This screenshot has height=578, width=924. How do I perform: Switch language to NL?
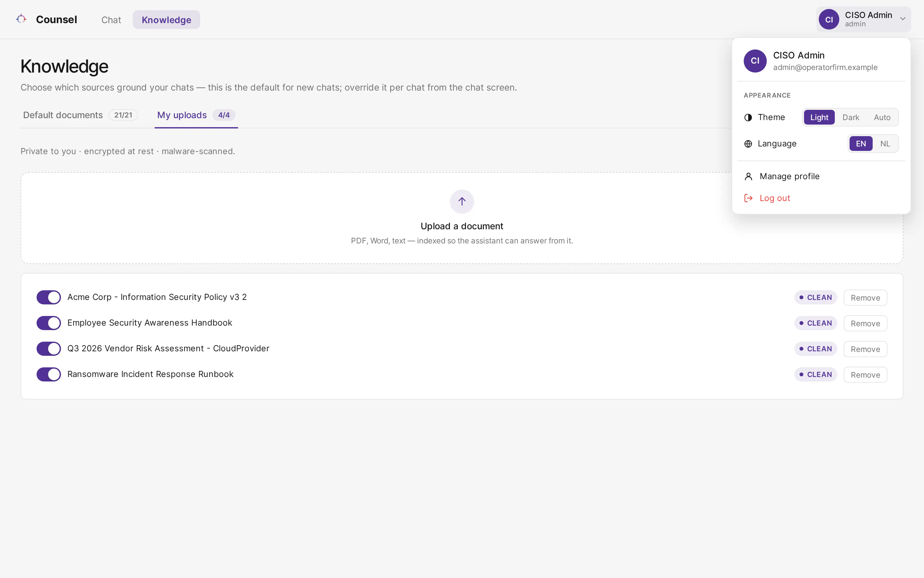pos(885,144)
